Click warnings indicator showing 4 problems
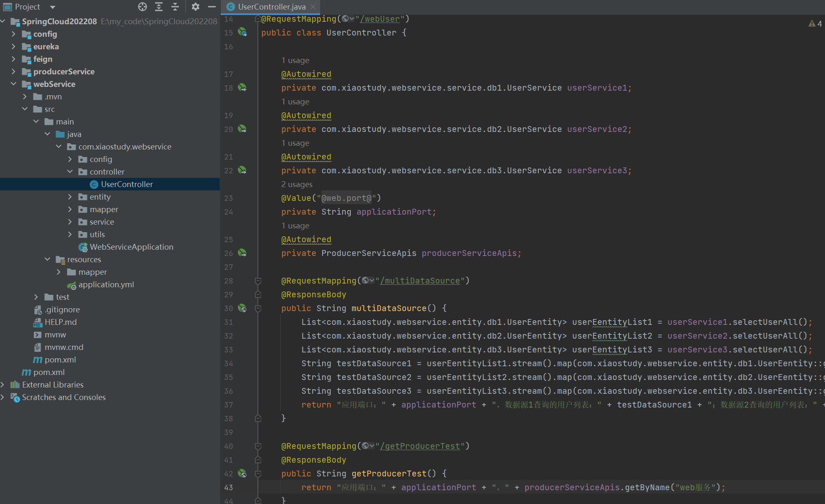This screenshot has width=825, height=504. 815,24
